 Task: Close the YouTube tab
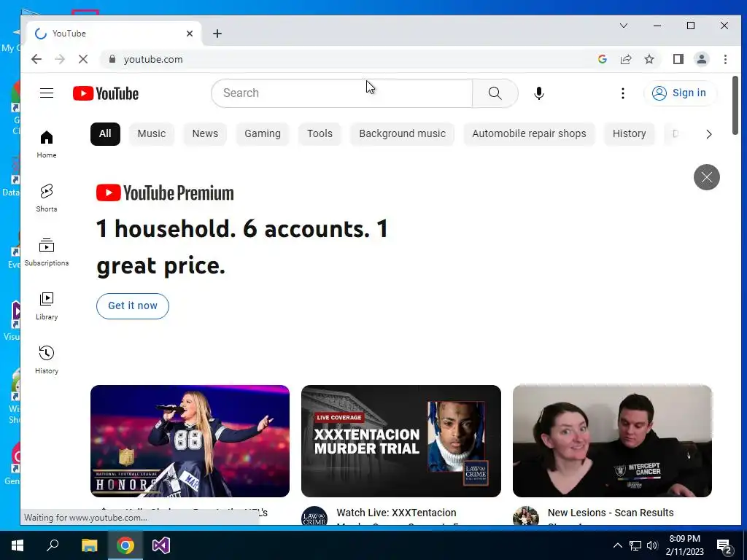tap(190, 34)
